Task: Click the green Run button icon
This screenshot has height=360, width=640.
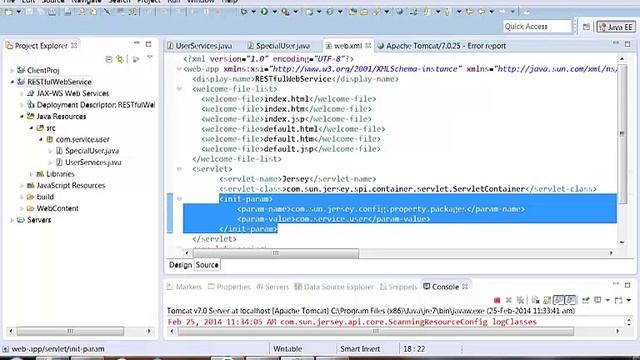Action: [264, 12]
